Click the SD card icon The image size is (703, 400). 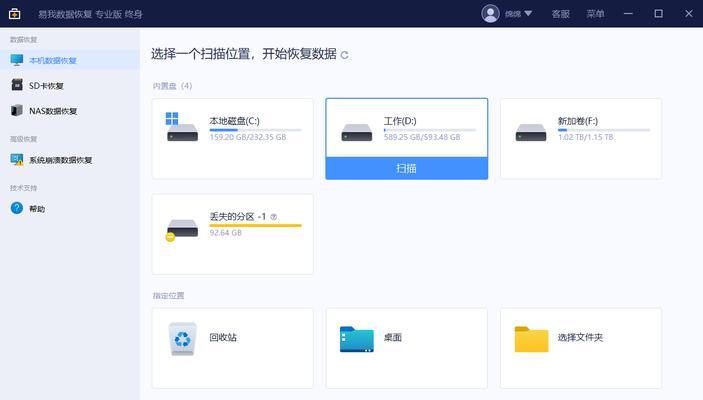click(17, 85)
